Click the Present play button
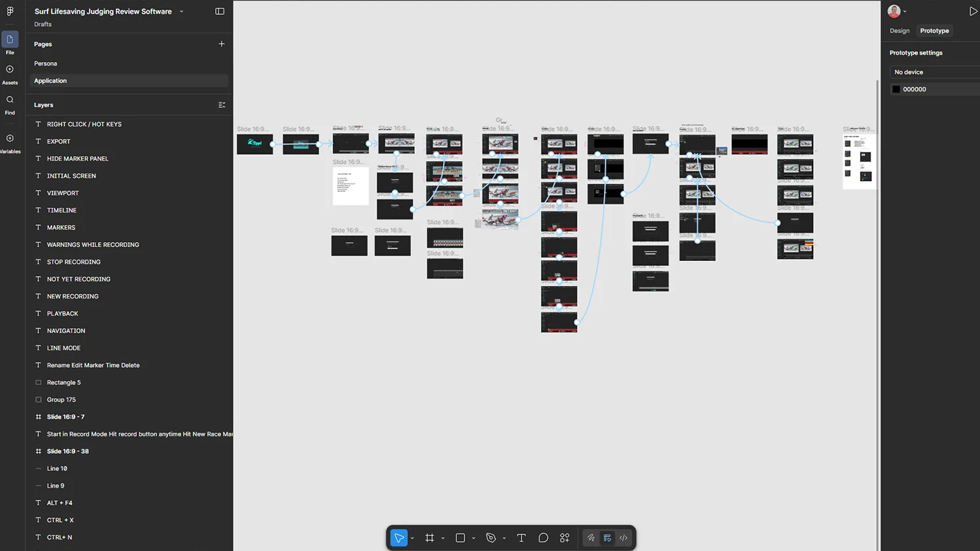 [x=973, y=11]
